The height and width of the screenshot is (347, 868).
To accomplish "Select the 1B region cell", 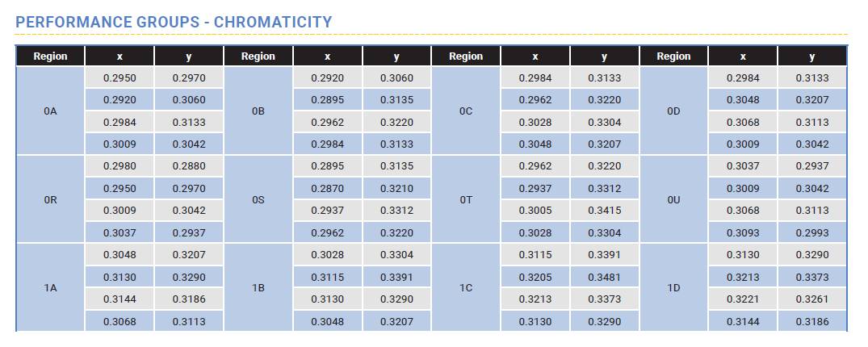I will (258, 287).
